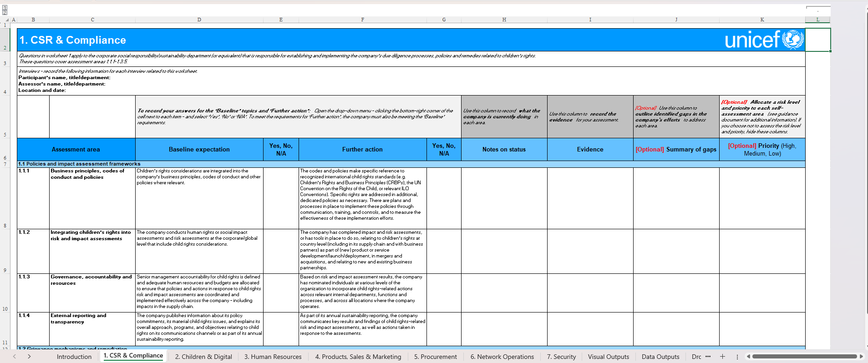This screenshot has height=363, width=868.
Task: Click 'Governance, accountability and resources' cell
Action: pyautogui.click(x=92, y=293)
